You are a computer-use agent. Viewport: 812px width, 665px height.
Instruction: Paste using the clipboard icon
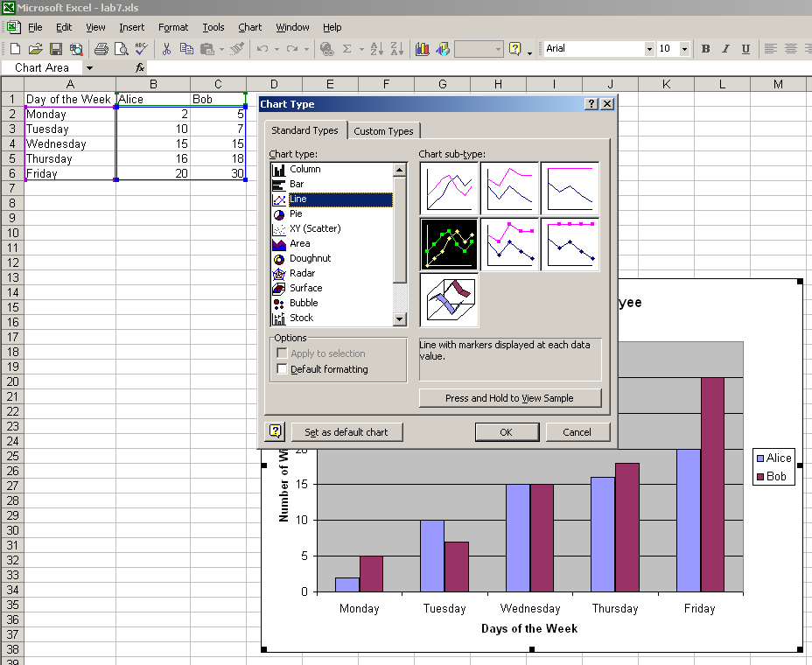(x=206, y=49)
